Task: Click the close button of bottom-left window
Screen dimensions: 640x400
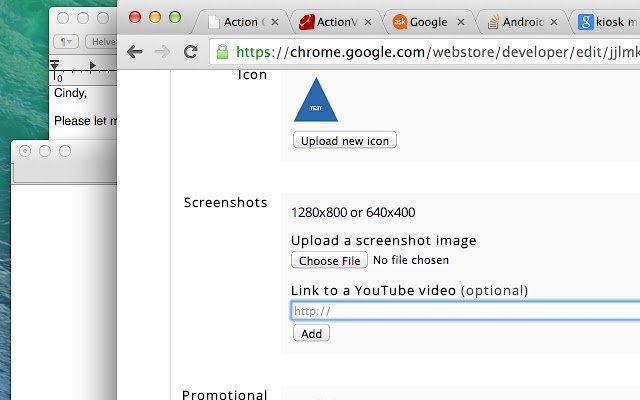Action: tap(25, 151)
